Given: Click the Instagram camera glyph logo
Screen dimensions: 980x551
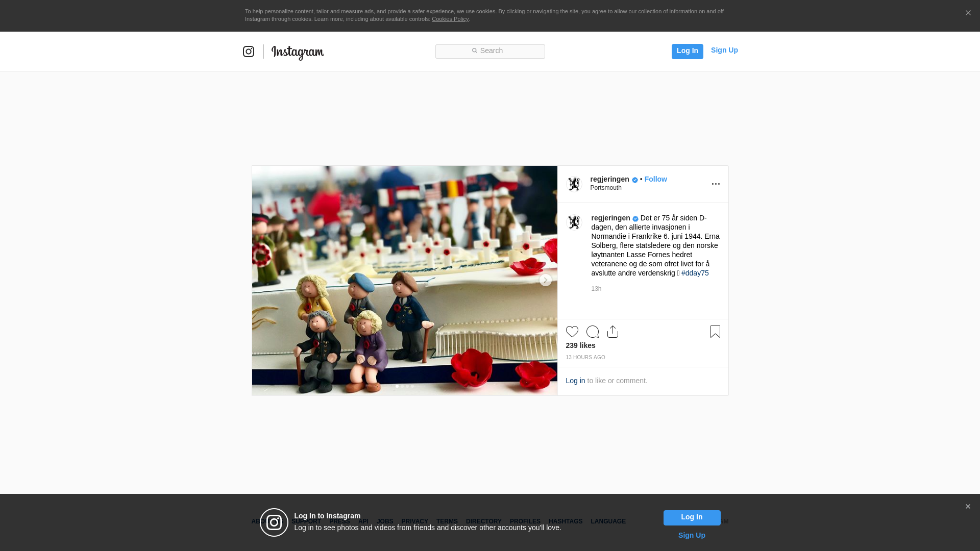Looking at the screenshot, I should (249, 52).
